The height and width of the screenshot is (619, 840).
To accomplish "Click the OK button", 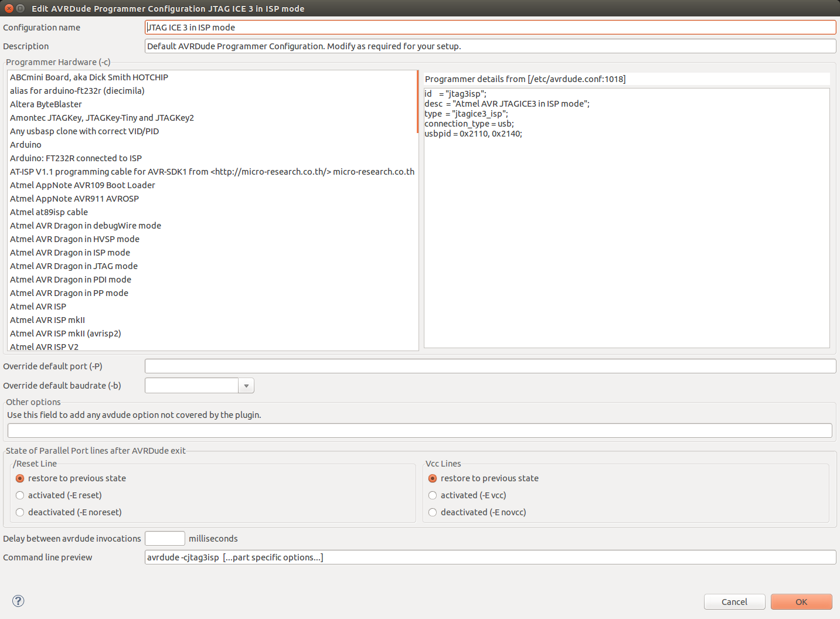I will click(801, 602).
